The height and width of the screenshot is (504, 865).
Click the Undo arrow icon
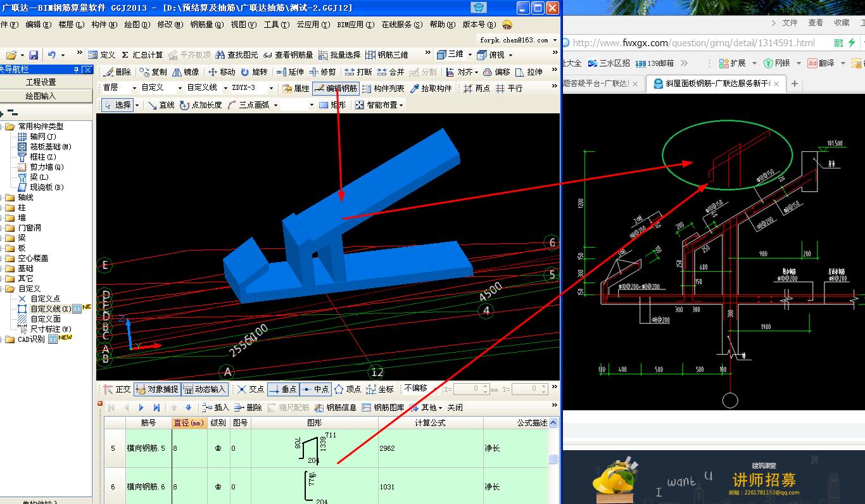point(52,55)
